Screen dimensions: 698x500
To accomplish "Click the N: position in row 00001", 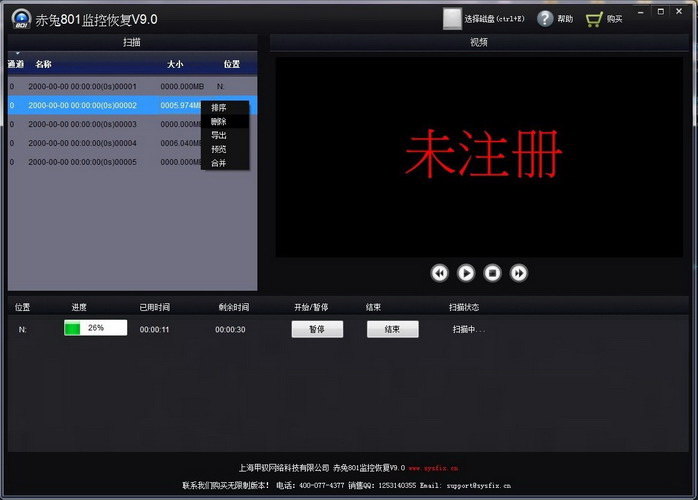I will [220, 86].
